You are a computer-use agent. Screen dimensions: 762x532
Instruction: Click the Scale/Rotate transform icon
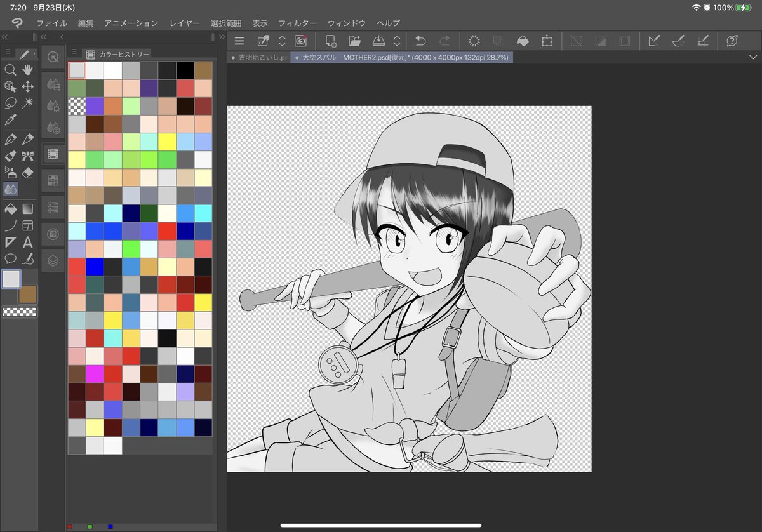(x=547, y=41)
